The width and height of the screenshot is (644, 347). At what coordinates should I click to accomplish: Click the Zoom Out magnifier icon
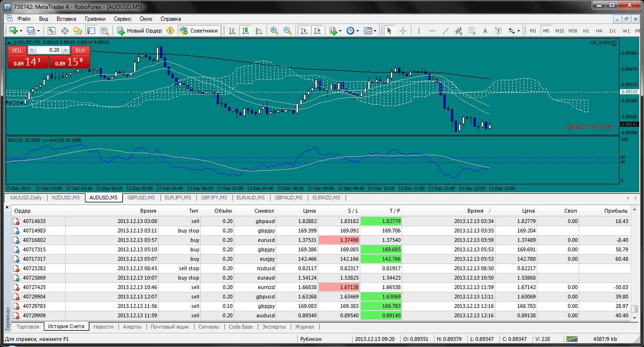pyautogui.click(x=287, y=31)
